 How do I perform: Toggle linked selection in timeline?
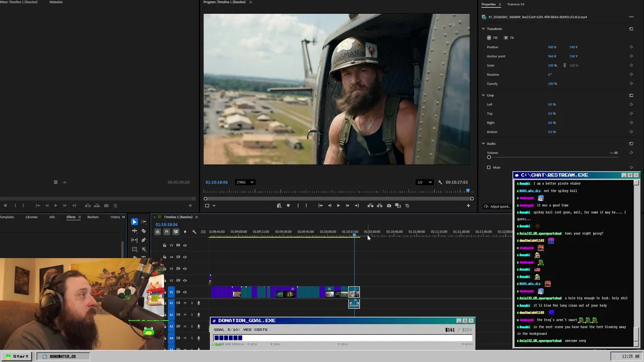176,232
